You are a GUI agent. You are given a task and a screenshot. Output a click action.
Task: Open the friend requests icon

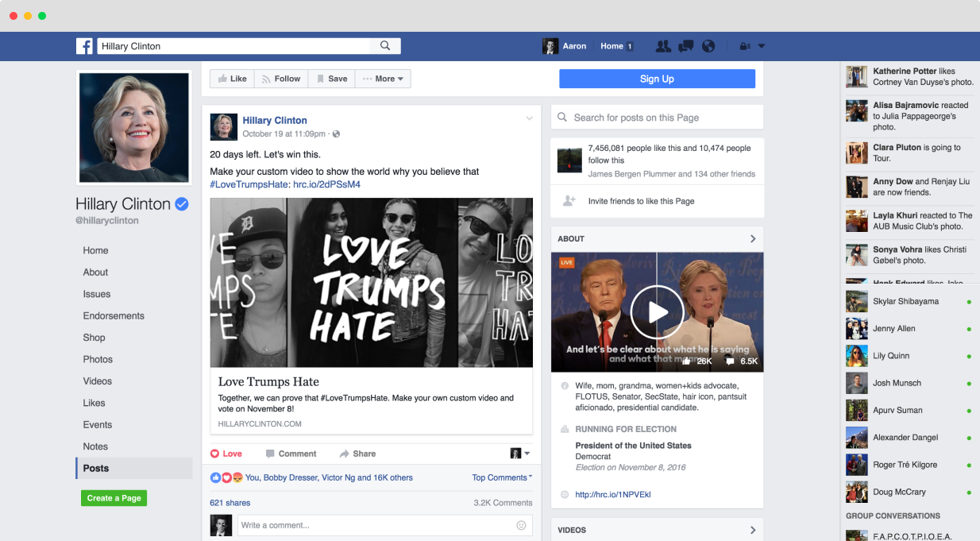[663, 46]
